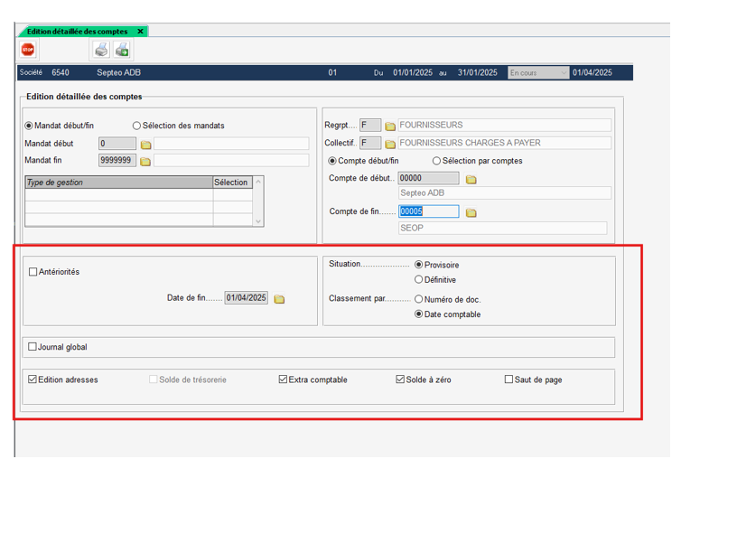Open folder lookup beside Collectif field
The height and width of the screenshot is (534, 756).
pyautogui.click(x=390, y=144)
